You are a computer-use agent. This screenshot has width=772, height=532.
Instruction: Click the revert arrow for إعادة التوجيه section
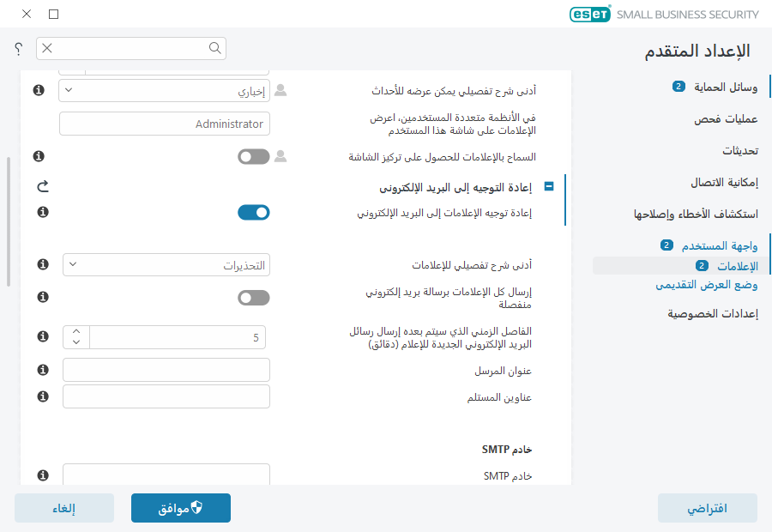tap(43, 186)
